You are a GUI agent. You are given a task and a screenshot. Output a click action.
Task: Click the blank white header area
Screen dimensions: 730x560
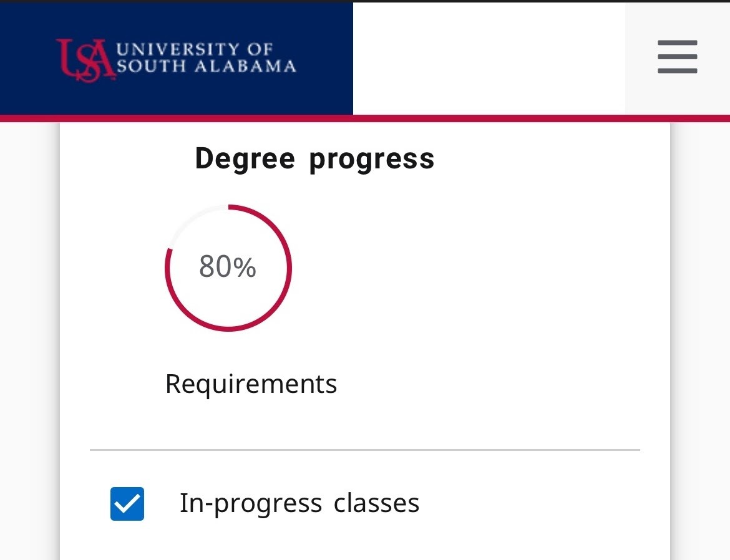point(489,58)
